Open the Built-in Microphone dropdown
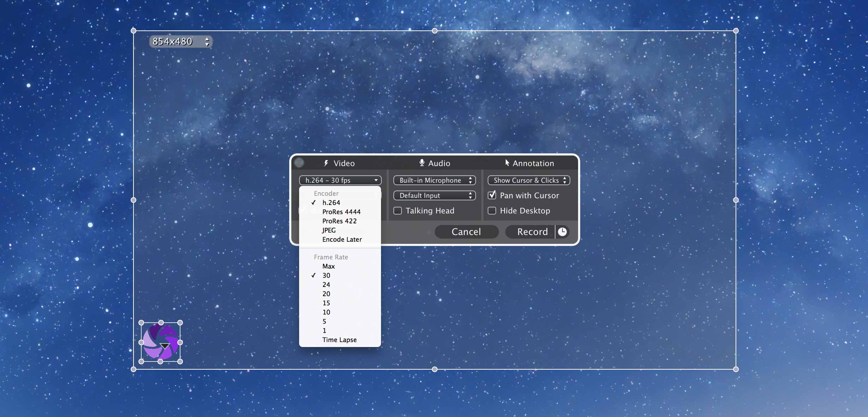Screen dimensions: 868x417 [434, 180]
